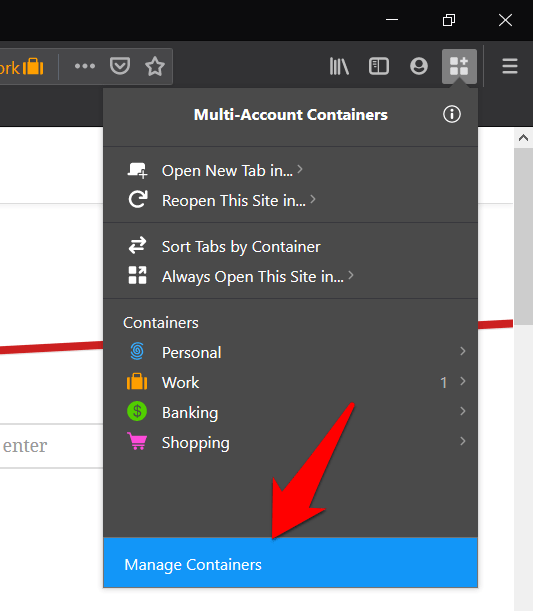533x611 pixels.
Task: Close the Firefox window
Action: [505, 19]
